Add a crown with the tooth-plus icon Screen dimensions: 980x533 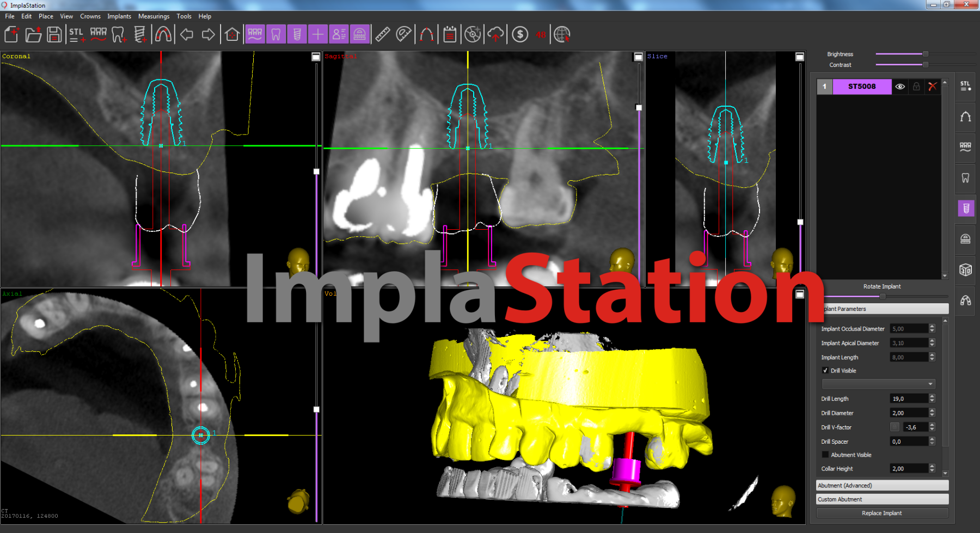click(x=119, y=34)
